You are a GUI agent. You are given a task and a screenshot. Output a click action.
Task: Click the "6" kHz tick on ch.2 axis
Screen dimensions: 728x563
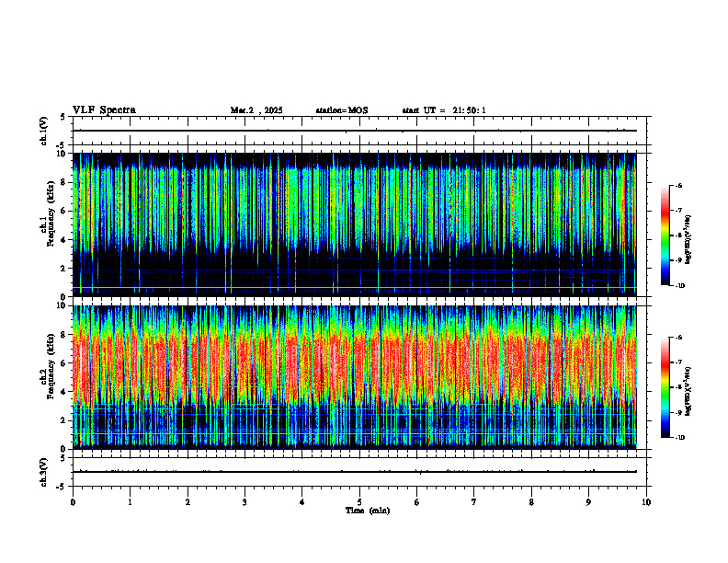tap(64, 363)
